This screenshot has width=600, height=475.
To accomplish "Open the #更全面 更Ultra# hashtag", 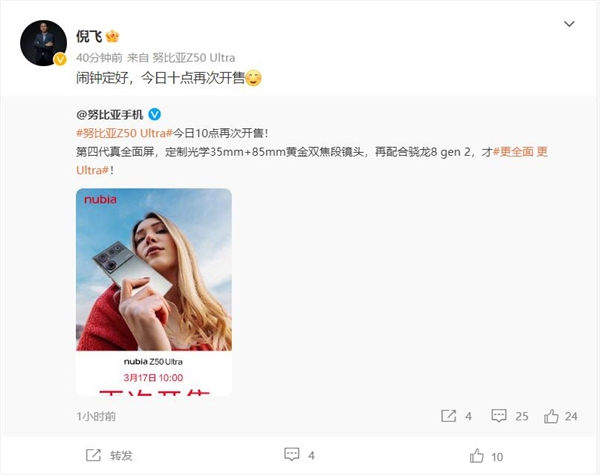I will pos(312,161).
